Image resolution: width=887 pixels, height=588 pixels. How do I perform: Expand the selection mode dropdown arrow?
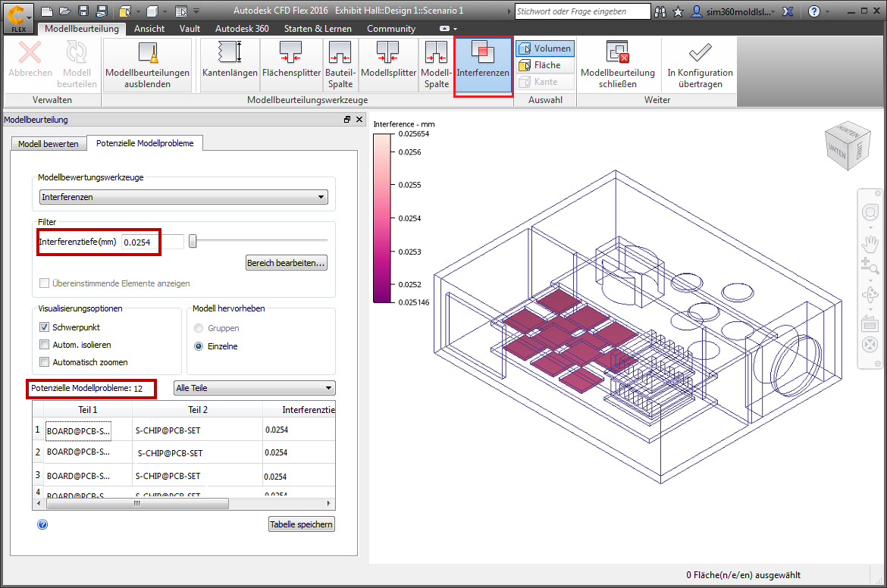tap(137, 11)
